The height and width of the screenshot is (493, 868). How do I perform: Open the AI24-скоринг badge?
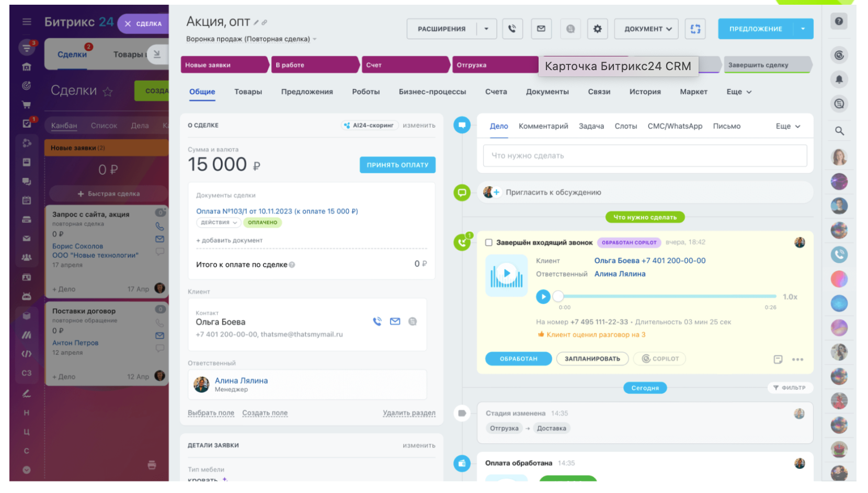pos(370,126)
